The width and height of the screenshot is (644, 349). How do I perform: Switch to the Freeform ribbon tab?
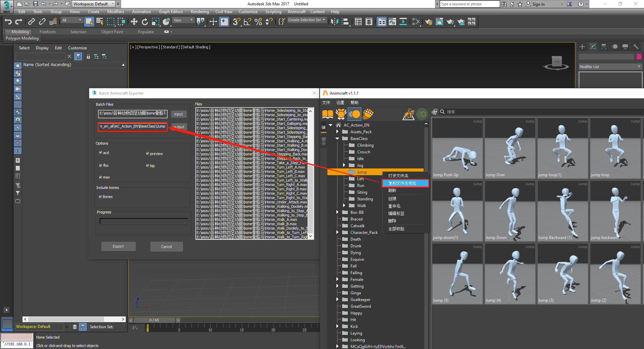(48, 32)
